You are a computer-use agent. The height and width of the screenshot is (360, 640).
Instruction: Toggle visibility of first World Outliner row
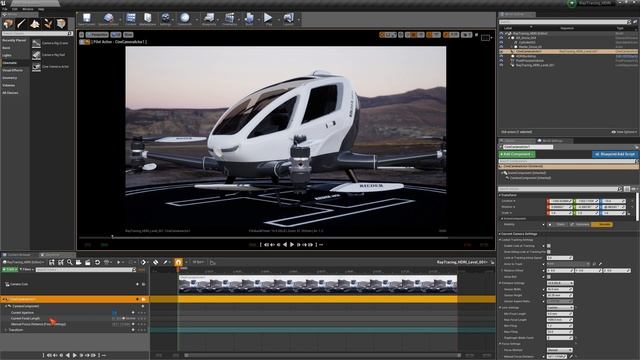[501, 33]
